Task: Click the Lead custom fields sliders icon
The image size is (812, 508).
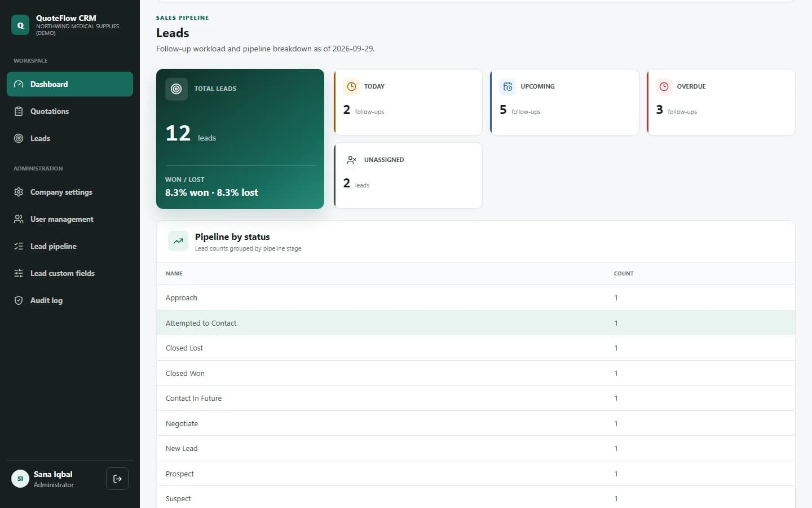Action: pyautogui.click(x=19, y=273)
